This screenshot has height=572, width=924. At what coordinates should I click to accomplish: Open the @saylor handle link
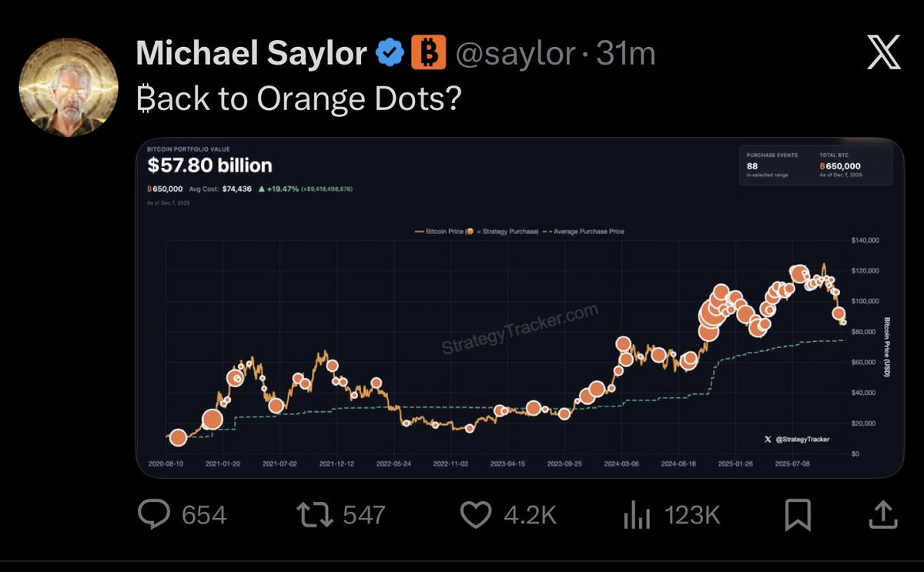coord(514,53)
